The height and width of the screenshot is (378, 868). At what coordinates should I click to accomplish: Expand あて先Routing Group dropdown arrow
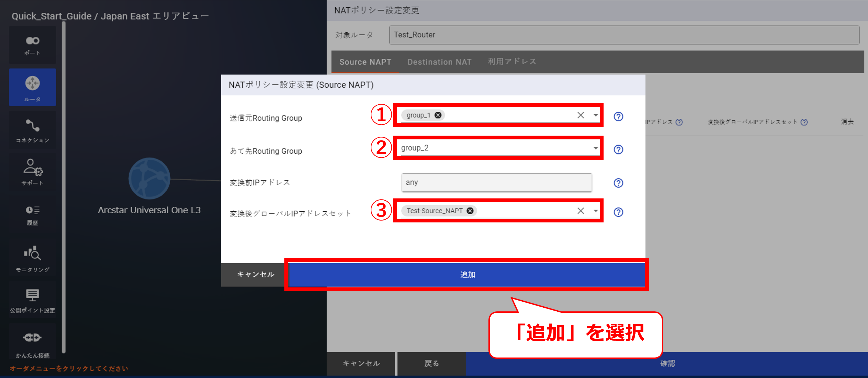[x=595, y=148]
